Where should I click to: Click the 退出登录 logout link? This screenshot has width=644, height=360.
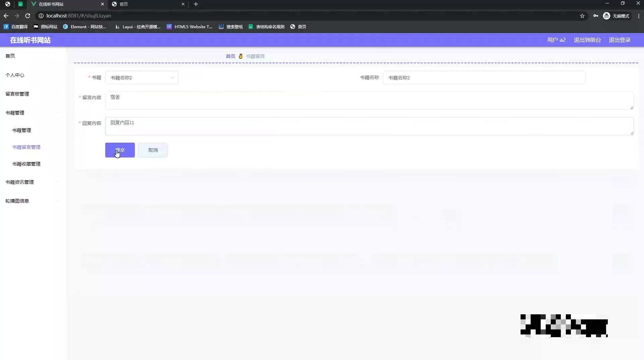(x=620, y=40)
